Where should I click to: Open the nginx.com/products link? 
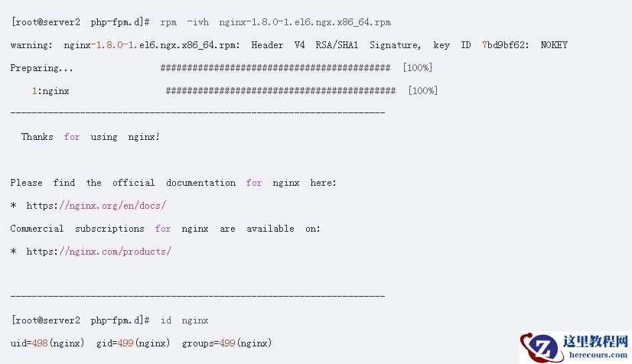[116, 252]
